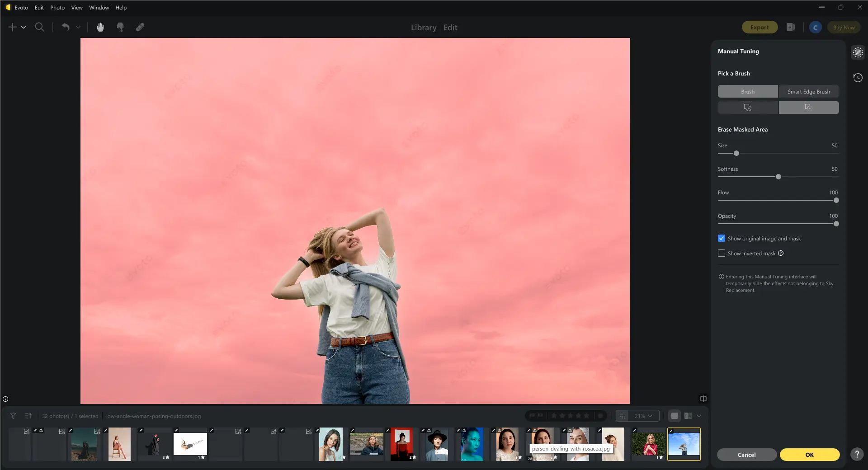Switch to the Smart Edge Brush tab
868x470 pixels.
(x=808, y=92)
